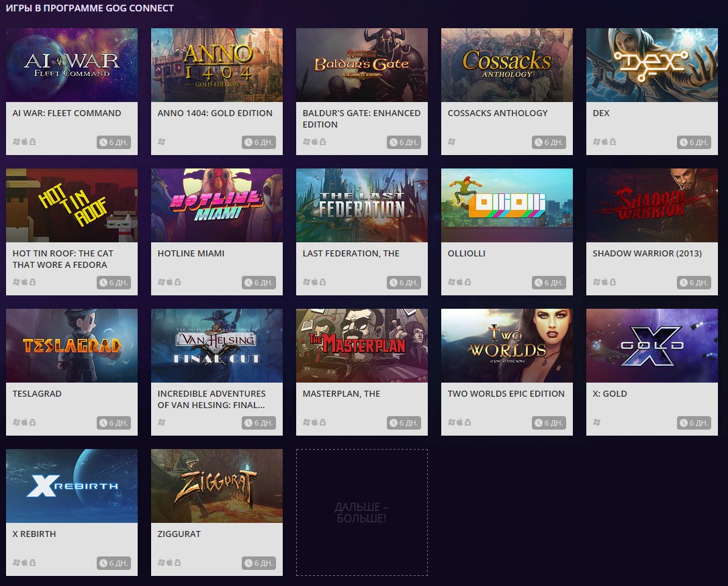
Task: Click the Apple icon on Masterplan card
Action: tap(315, 422)
